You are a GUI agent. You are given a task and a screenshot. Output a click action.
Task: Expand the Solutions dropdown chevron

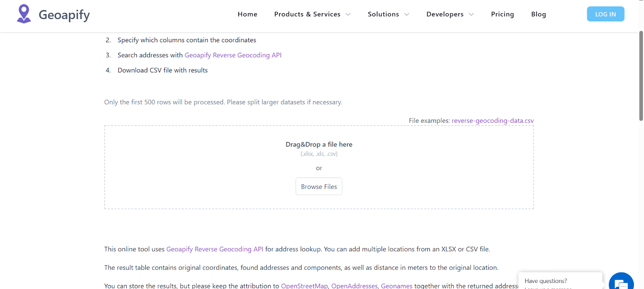click(x=407, y=14)
